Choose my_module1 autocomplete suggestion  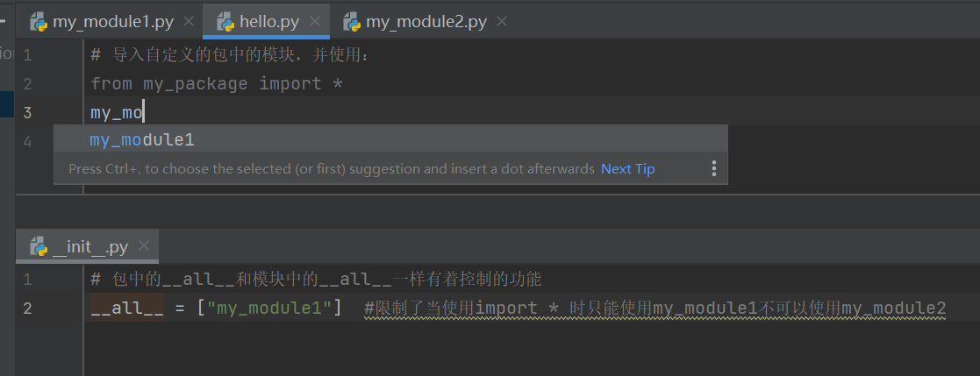point(142,140)
